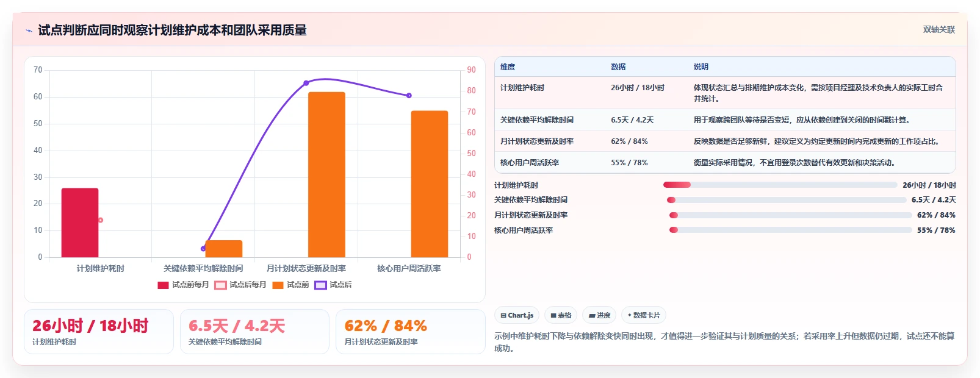Click the 计划维护耗时 row label in table
This screenshot has width=980, height=378.
(x=522, y=88)
